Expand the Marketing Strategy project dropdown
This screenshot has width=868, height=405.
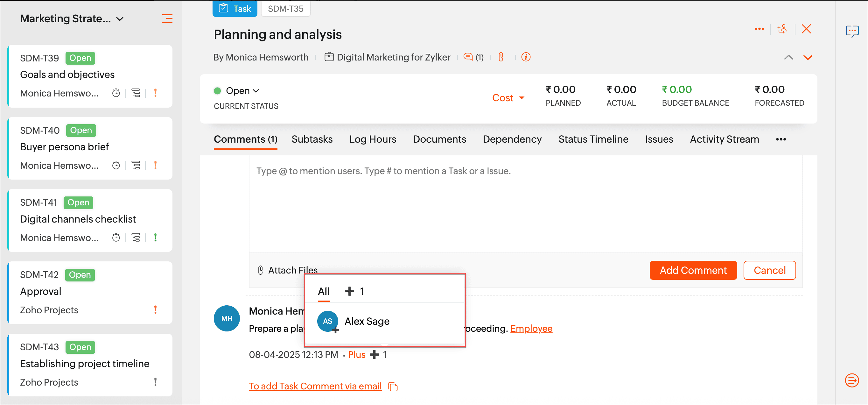(x=120, y=19)
